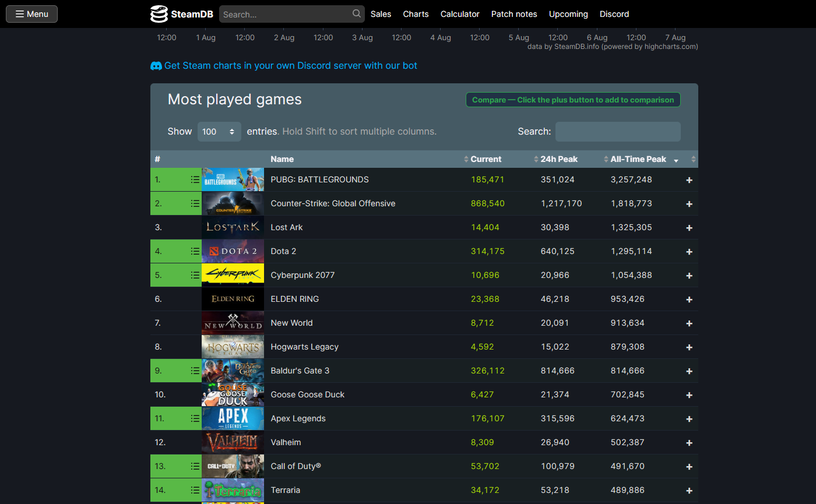Add Apex Legends to comparison
This screenshot has height=504, width=816.
pyautogui.click(x=689, y=419)
